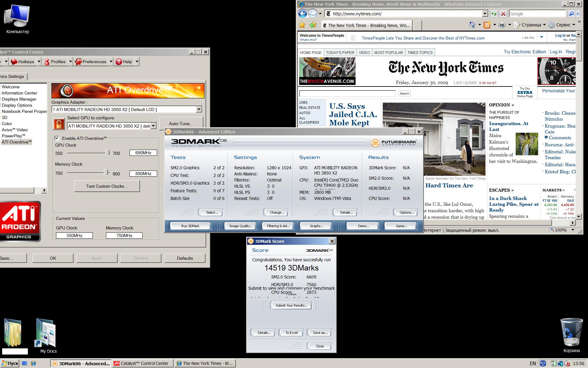Viewport: 588px width, 368px height.
Task: Click the Run 3DMark button
Action: click(190, 226)
